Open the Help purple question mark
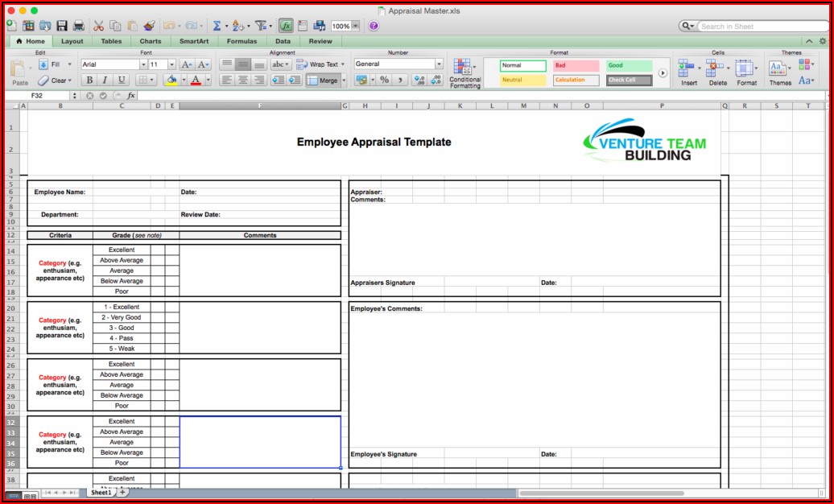The width and height of the screenshot is (834, 504). pyautogui.click(x=374, y=26)
